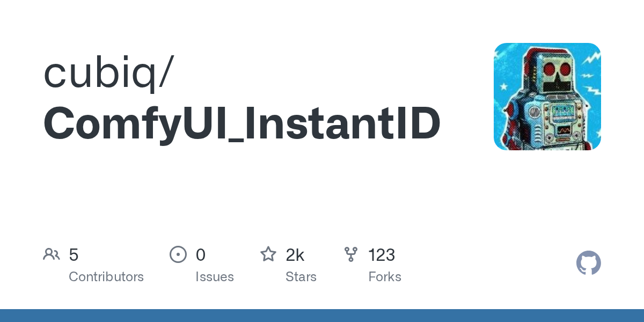This screenshot has width=644, height=322.
Task: Click the Contributors people icon
Action: coord(52,254)
